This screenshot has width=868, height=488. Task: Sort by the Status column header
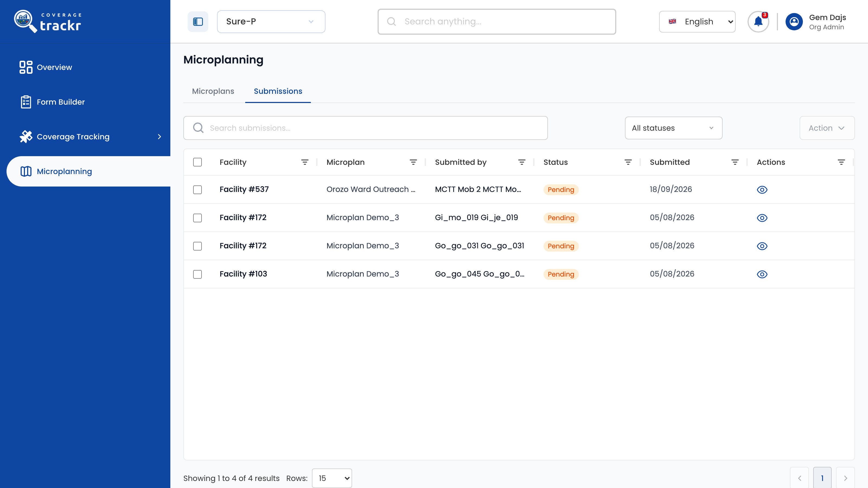556,162
